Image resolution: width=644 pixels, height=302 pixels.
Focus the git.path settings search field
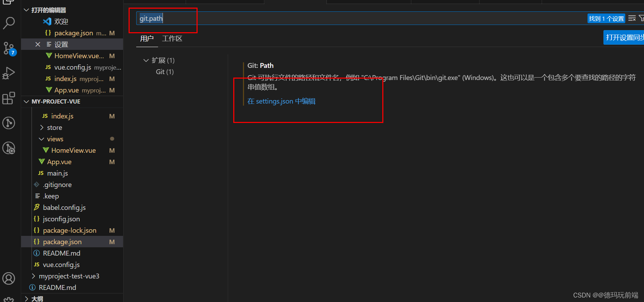(360, 18)
